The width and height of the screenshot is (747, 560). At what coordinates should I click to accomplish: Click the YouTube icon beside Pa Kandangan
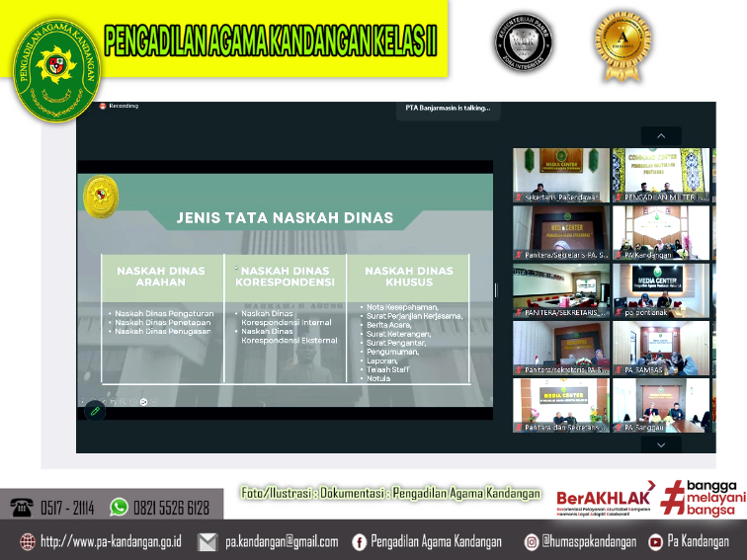[x=655, y=541]
